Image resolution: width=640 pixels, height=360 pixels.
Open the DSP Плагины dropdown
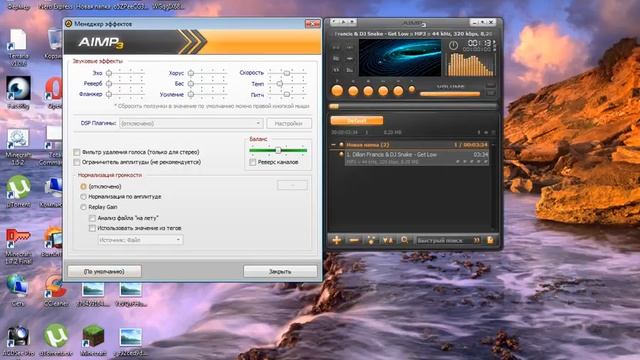[191, 123]
